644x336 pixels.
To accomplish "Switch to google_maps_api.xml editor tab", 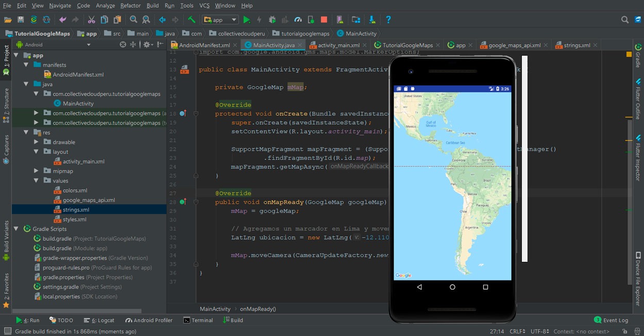I will [x=514, y=45].
